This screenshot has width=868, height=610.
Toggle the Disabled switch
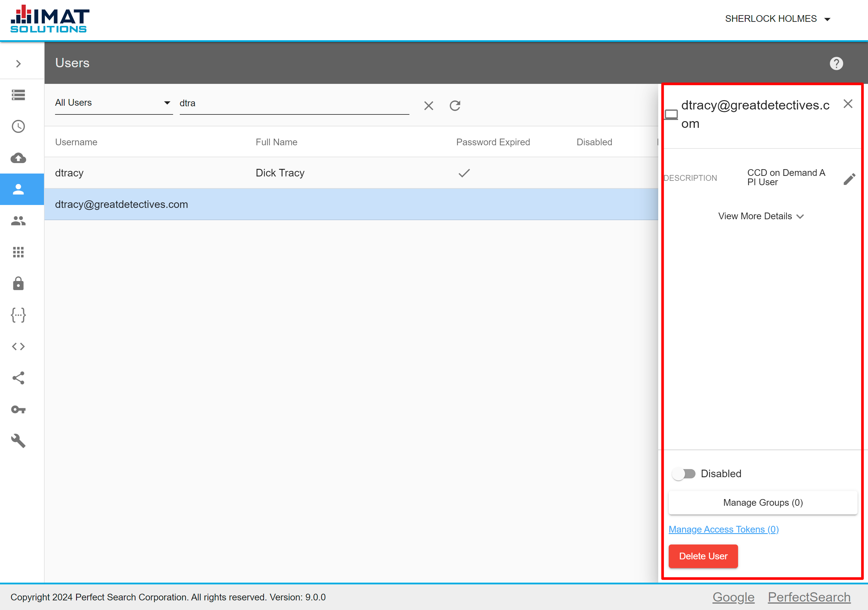pyautogui.click(x=684, y=474)
